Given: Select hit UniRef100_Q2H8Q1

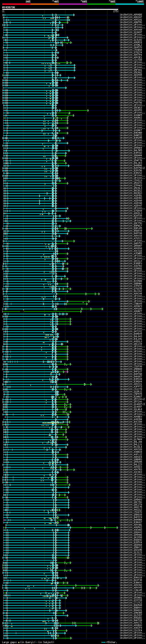Looking at the screenshot, I should 131,268.
